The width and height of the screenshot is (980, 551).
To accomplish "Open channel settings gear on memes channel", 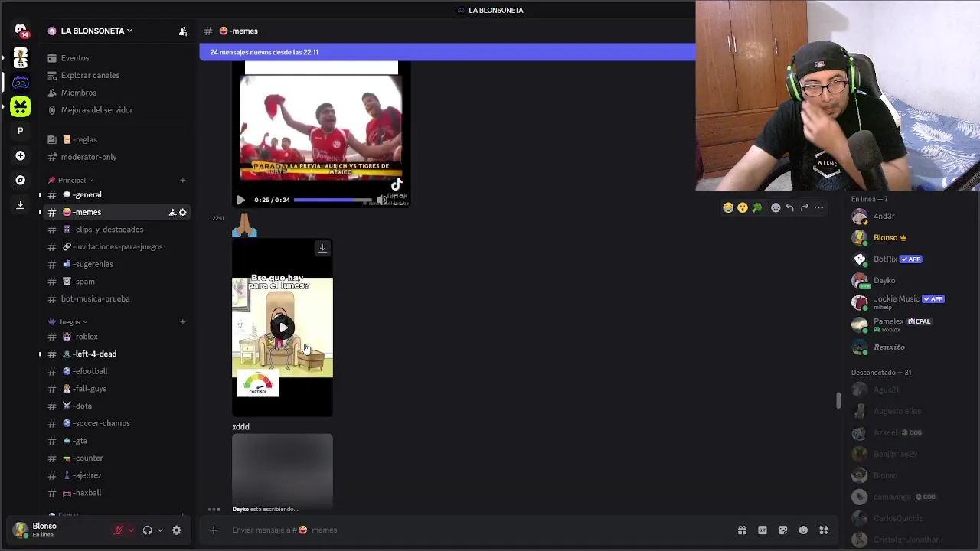I will 182,212.
